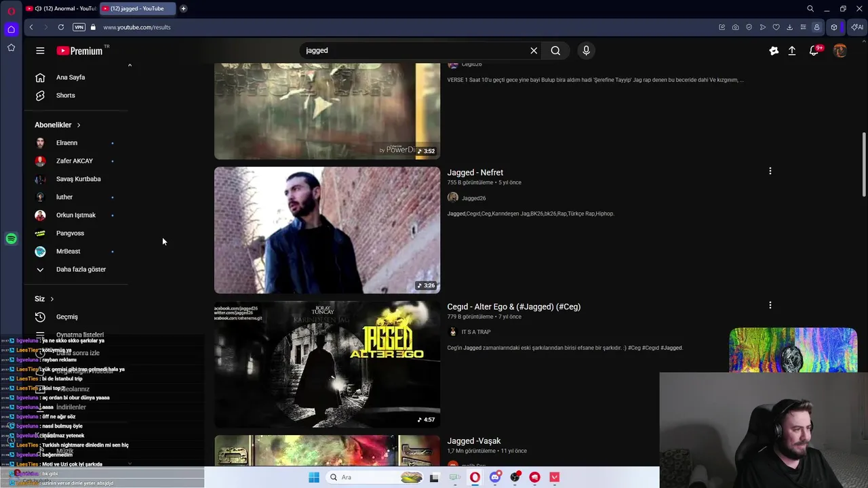
Task: Open Discord from the taskbar
Action: pos(495,477)
